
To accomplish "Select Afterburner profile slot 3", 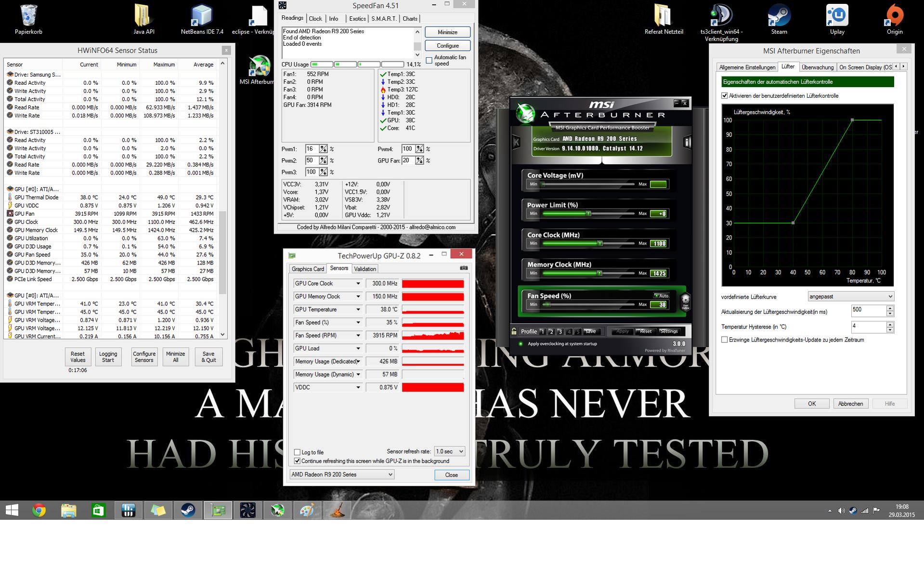I will [x=560, y=331].
